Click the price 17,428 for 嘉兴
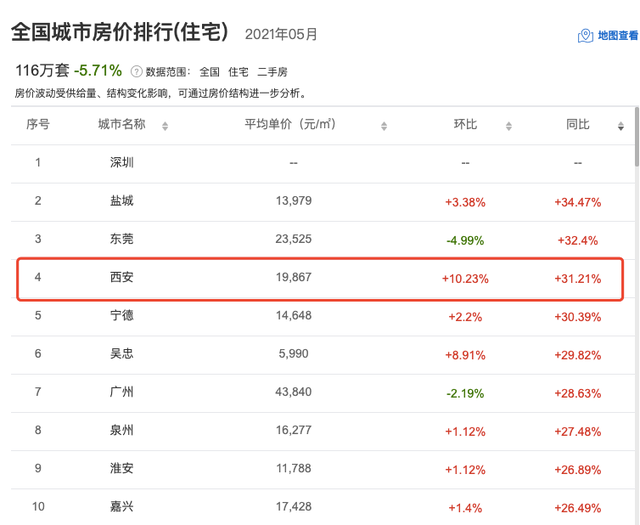The width and height of the screenshot is (640, 525). [293, 507]
